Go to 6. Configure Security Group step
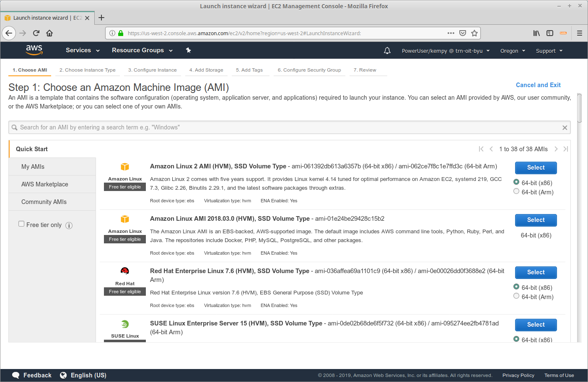Viewport: 588px width, 382px height. 309,70
